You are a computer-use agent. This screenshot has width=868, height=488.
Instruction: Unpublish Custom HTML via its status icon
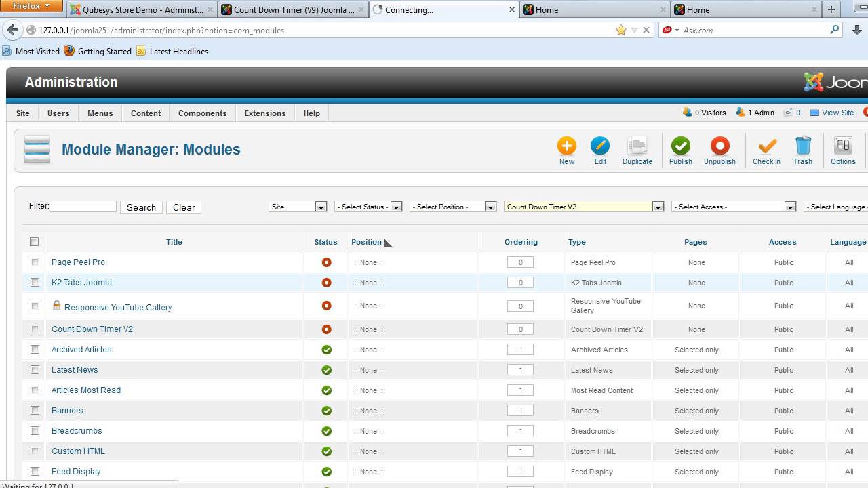pyautogui.click(x=326, y=451)
